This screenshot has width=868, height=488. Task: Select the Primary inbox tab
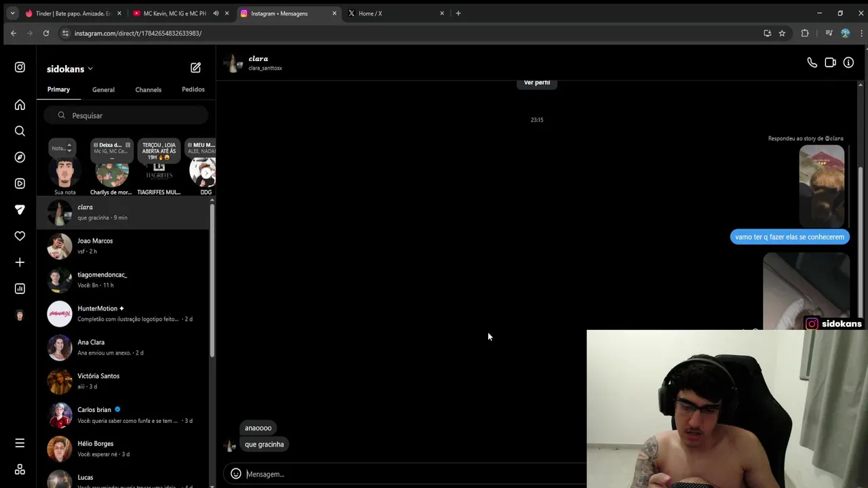58,89
